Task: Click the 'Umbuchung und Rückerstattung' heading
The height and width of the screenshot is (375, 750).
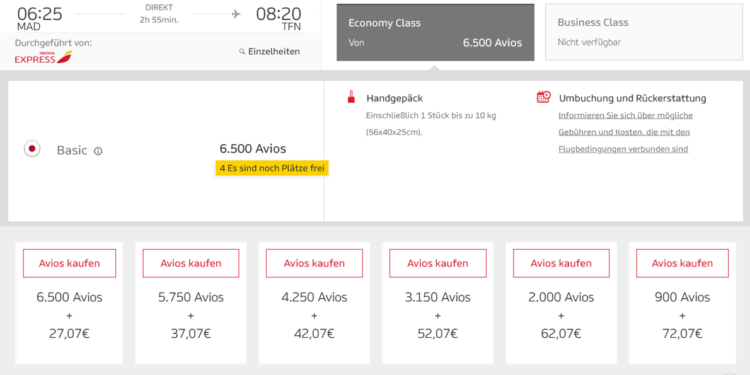Action: tap(632, 99)
